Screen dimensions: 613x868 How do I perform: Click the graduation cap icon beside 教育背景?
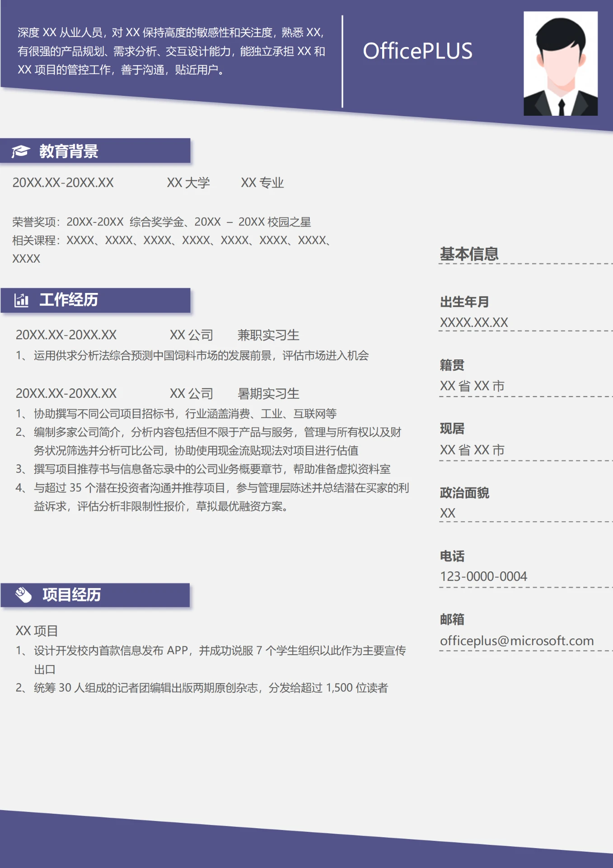[20, 151]
